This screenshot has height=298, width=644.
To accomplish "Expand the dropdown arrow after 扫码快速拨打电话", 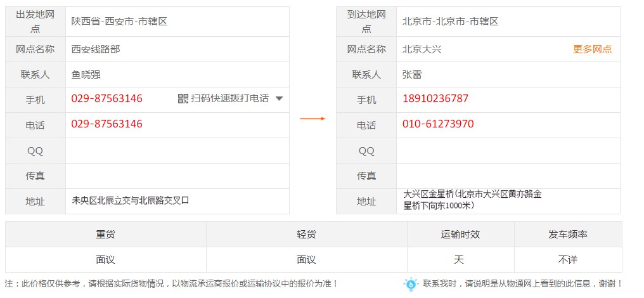I will tap(280, 99).
